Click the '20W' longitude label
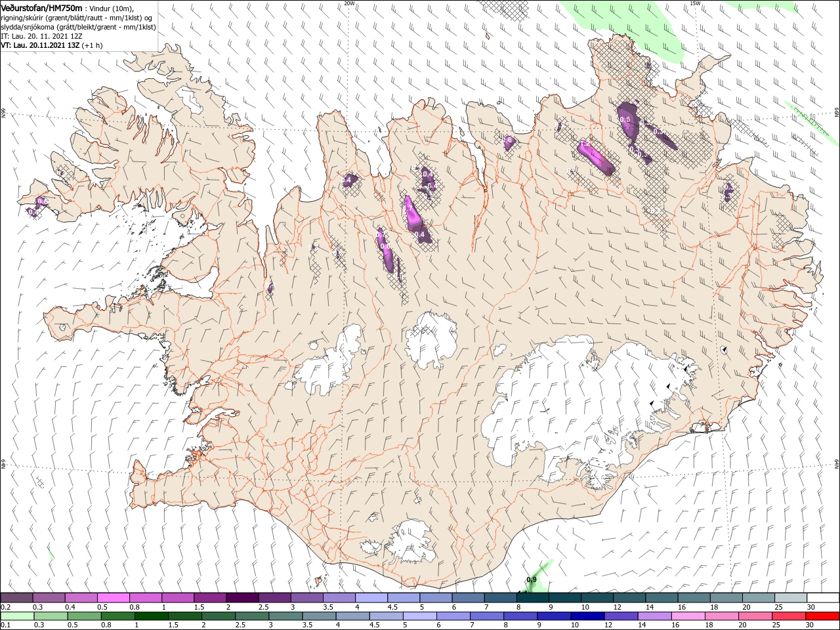840x630 pixels. coord(349,3)
